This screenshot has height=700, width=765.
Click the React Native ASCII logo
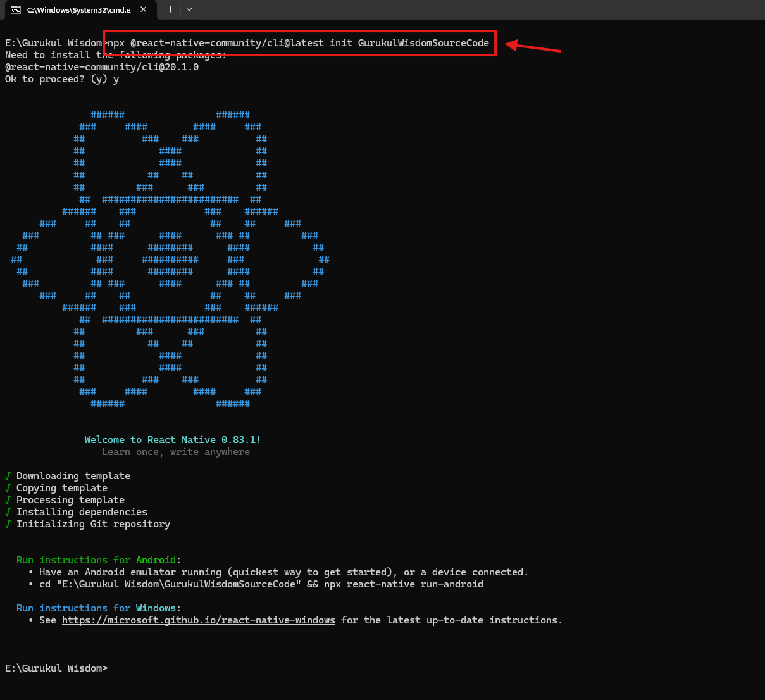pos(170,259)
